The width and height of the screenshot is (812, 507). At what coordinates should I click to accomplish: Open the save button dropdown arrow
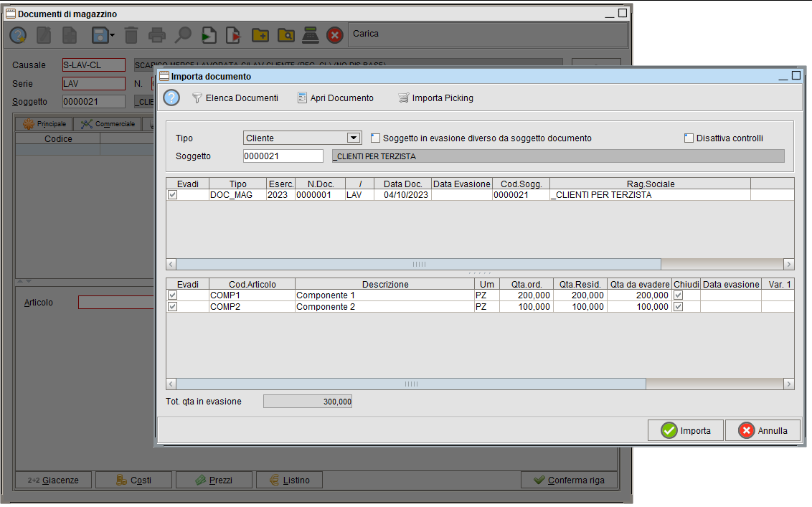tap(112, 34)
